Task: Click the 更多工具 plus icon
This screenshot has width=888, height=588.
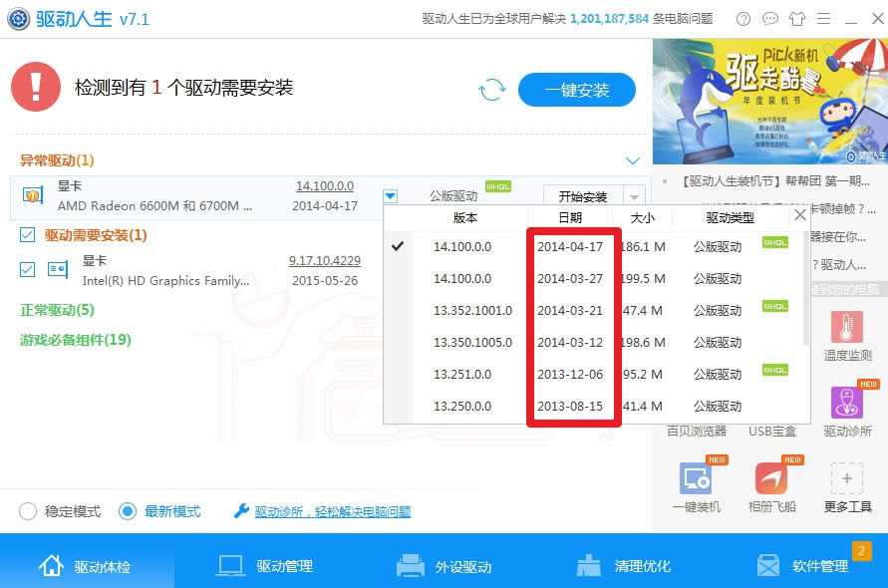Action: pyautogui.click(x=847, y=478)
